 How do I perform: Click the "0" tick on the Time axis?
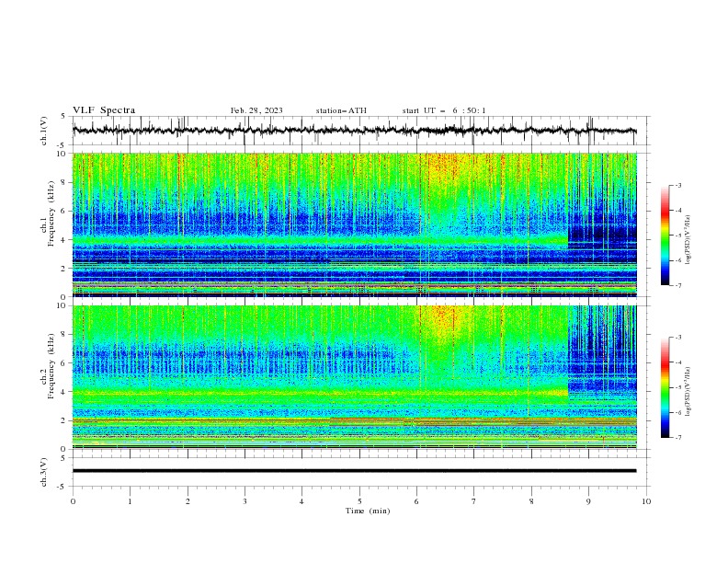(x=73, y=501)
